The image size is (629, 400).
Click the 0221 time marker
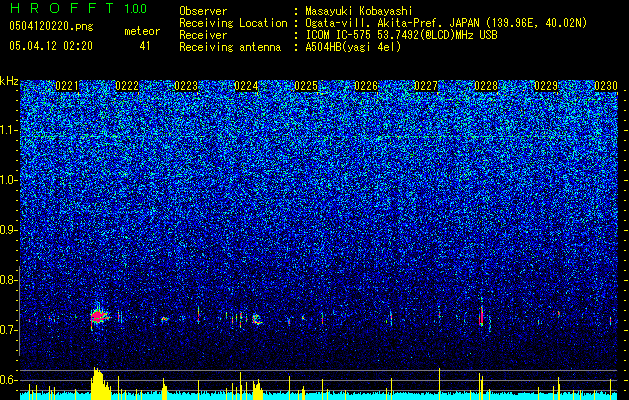(67, 86)
